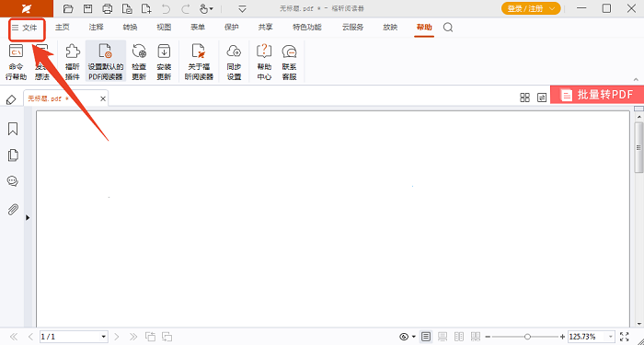Click the zoom slider handle
This screenshot has height=345, width=644.
pyautogui.click(x=527, y=337)
